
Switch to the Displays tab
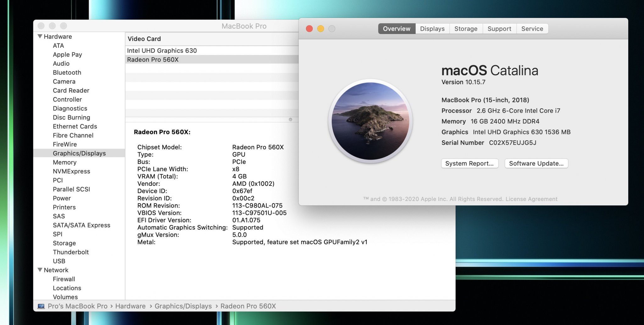pyautogui.click(x=432, y=29)
